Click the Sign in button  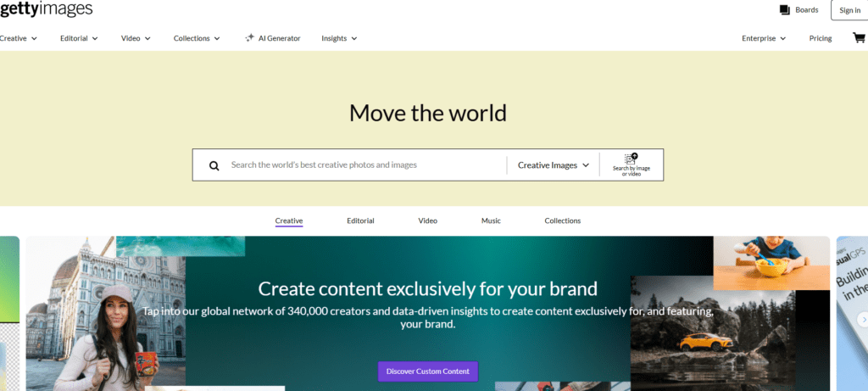(849, 10)
